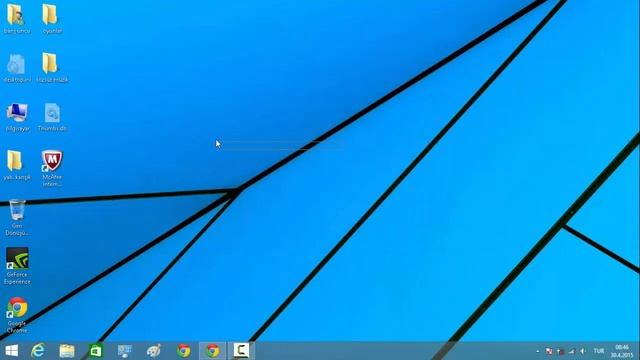640x360 pixels.
Task: Open the user profile folder on desktop
Action: point(16,15)
